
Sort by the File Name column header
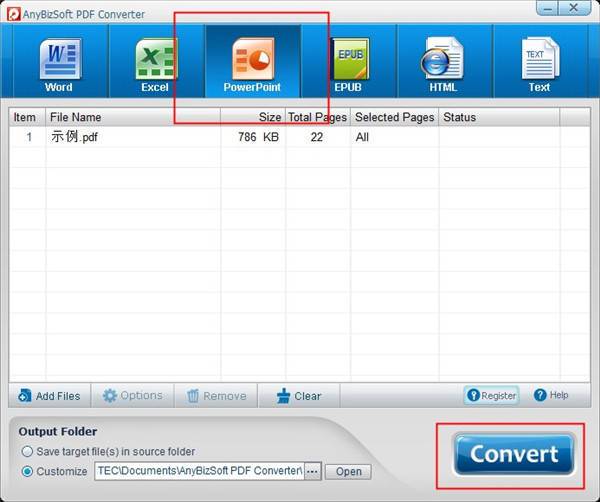[133, 117]
